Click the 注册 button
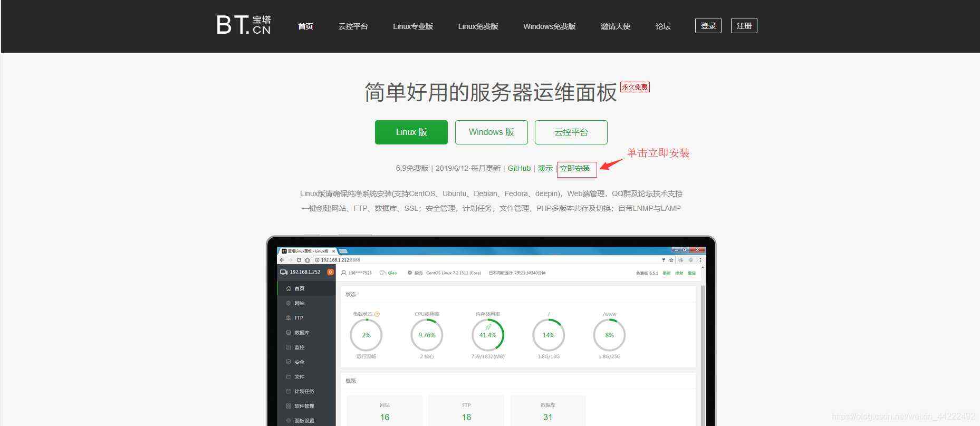The height and width of the screenshot is (426, 980). click(744, 26)
